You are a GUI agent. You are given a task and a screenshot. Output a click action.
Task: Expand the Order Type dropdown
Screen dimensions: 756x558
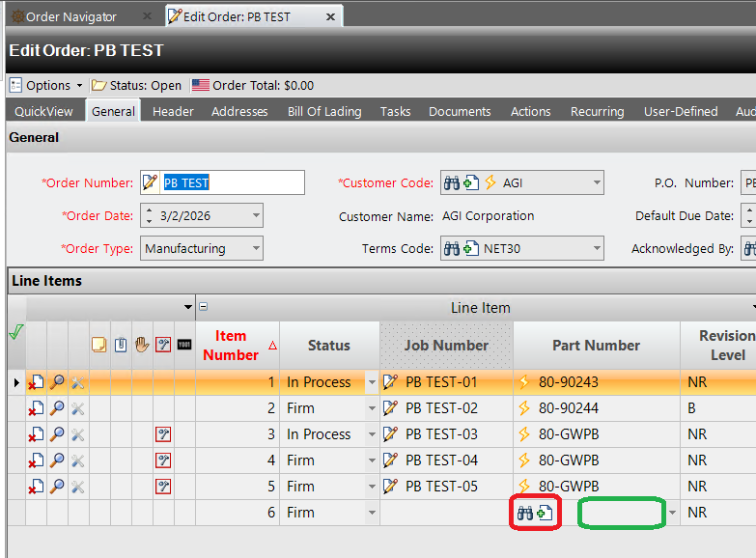click(x=255, y=248)
